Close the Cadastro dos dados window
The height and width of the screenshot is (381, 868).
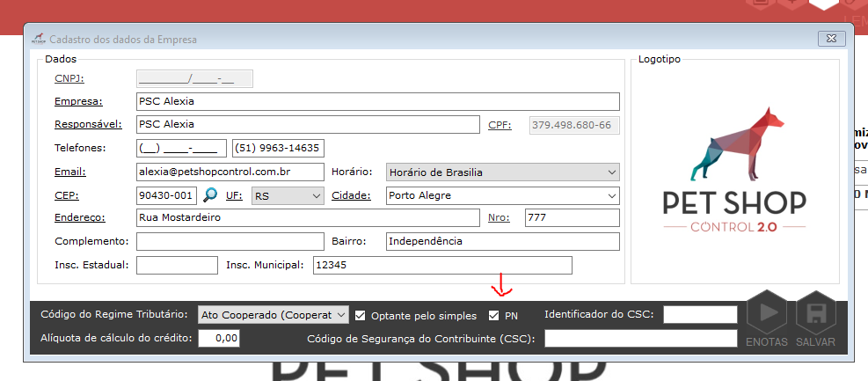831,39
